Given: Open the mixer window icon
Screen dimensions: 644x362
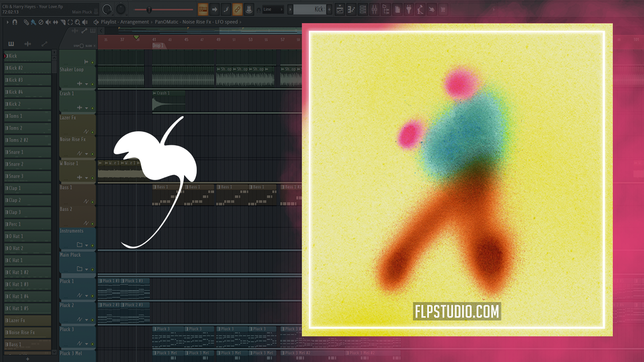Looking at the screenshot, I should click(x=374, y=9).
